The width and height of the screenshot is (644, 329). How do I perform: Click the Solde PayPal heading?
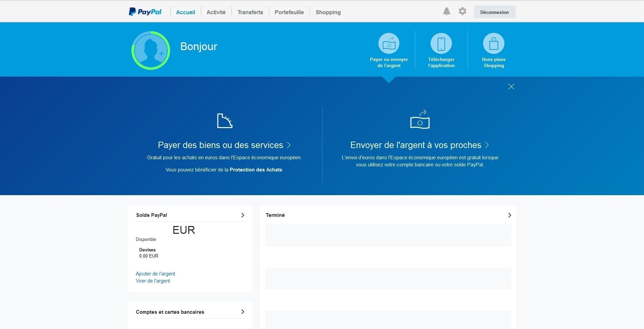[151, 215]
